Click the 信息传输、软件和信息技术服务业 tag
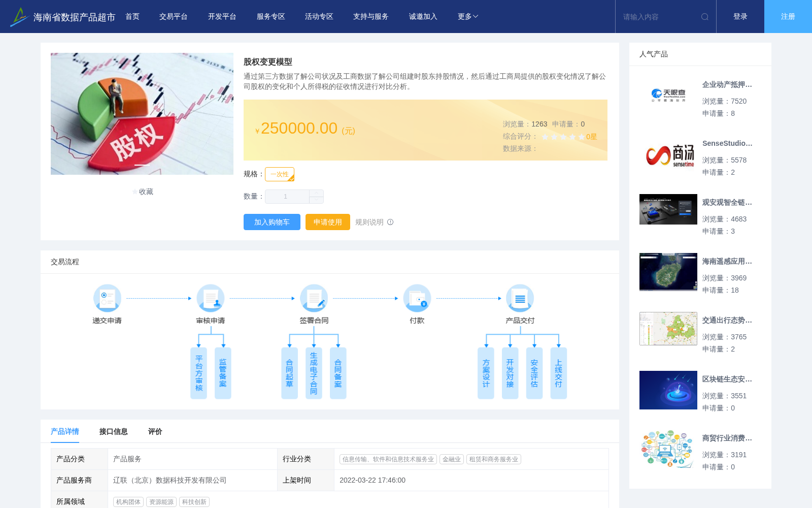Screen dimensions: 812x508 pos(388,459)
